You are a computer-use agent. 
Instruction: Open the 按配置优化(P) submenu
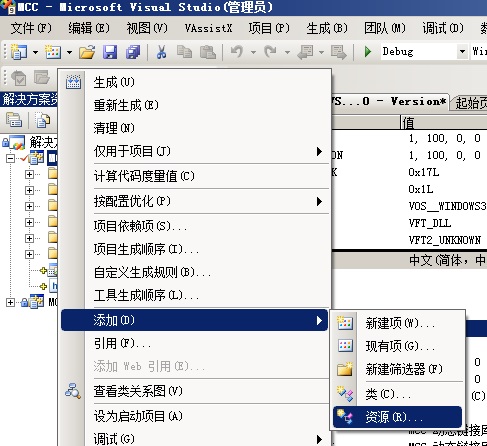(195, 201)
